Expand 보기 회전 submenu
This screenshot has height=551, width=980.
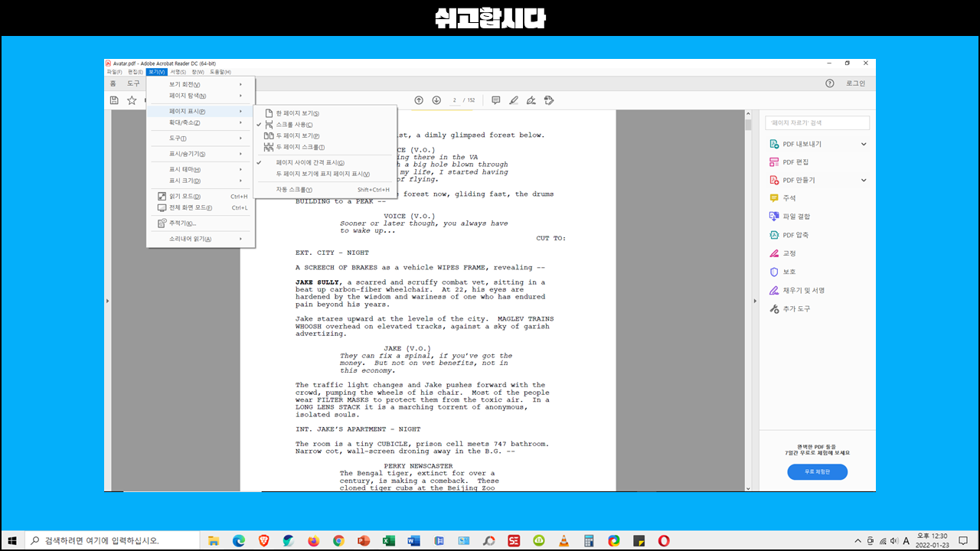[x=201, y=84]
